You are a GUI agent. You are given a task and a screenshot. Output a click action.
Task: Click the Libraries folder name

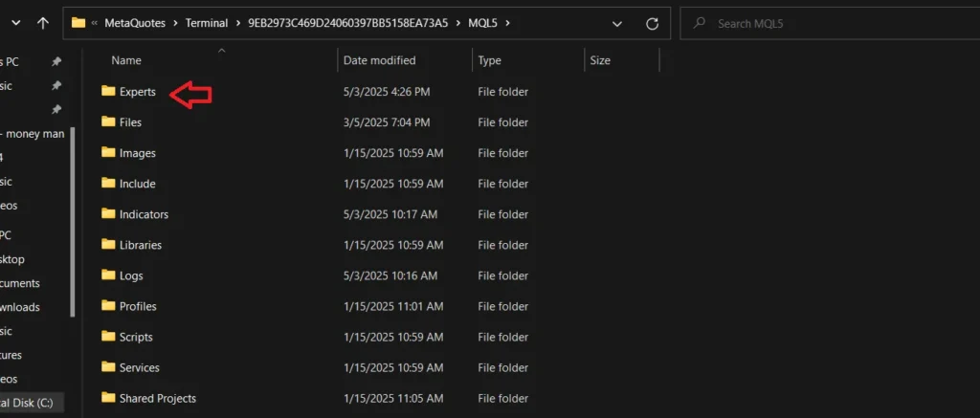tap(141, 245)
